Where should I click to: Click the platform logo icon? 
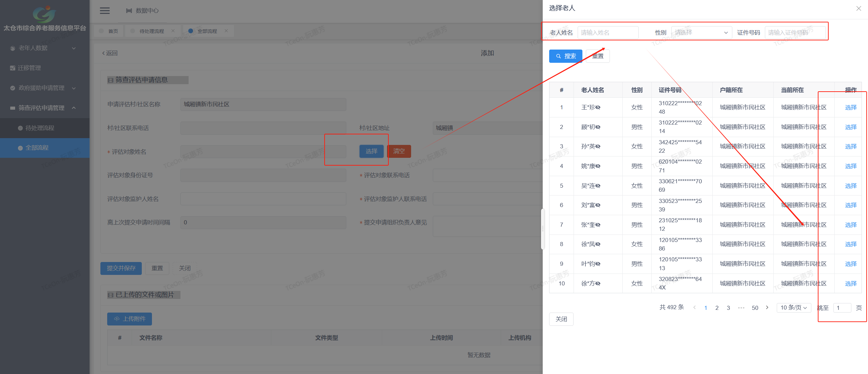point(44,14)
